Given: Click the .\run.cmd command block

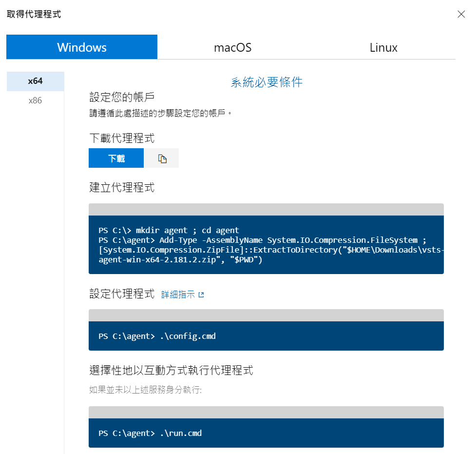Looking at the screenshot, I should 266,433.
